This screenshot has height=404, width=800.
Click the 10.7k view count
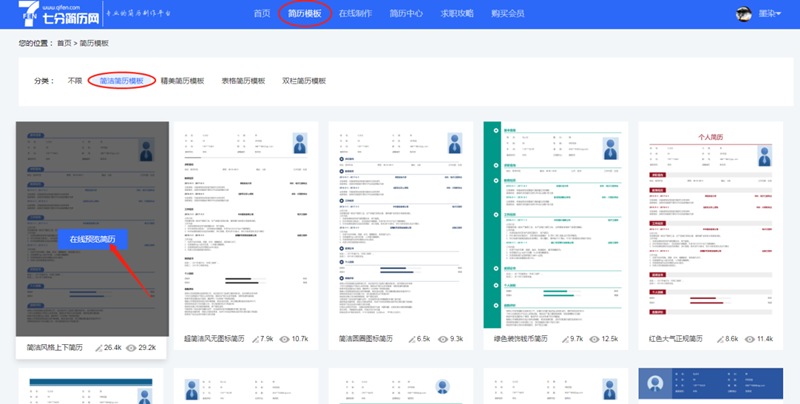(301, 339)
